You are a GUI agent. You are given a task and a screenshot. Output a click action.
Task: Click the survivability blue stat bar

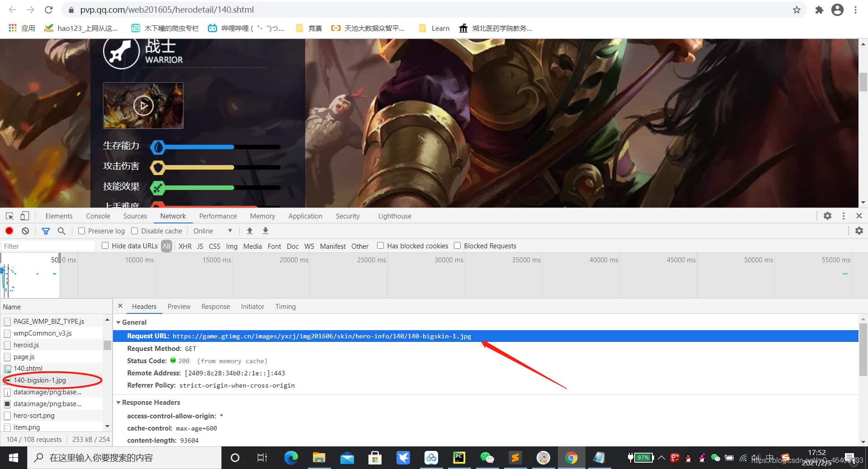point(215,147)
